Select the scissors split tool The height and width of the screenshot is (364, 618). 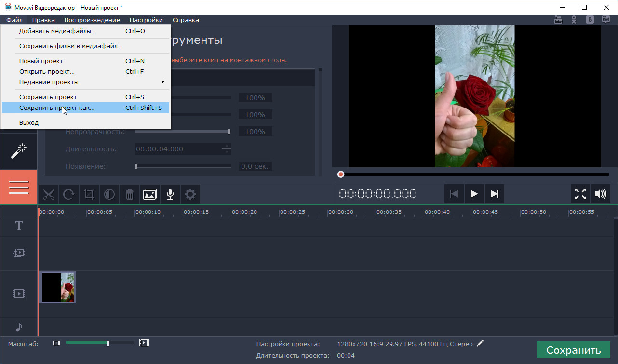pos(48,194)
